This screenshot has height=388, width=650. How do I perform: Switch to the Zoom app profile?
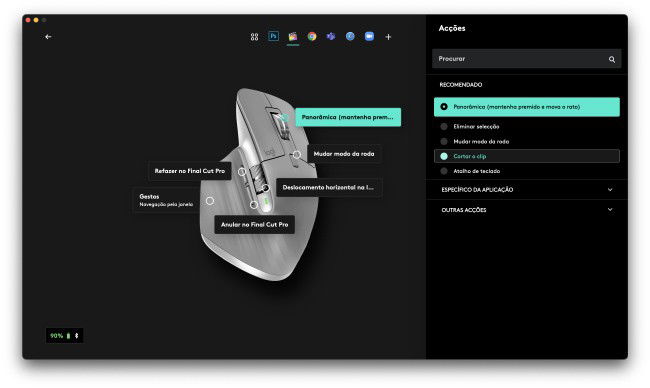[369, 36]
